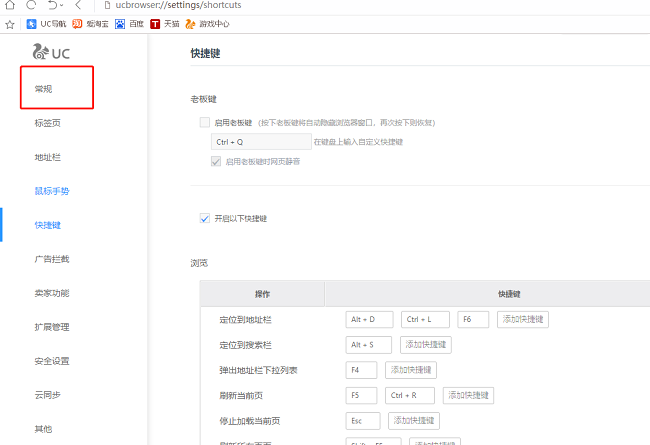Click the F5 shortcut box
The width and height of the screenshot is (650, 445).
pos(361,395)
